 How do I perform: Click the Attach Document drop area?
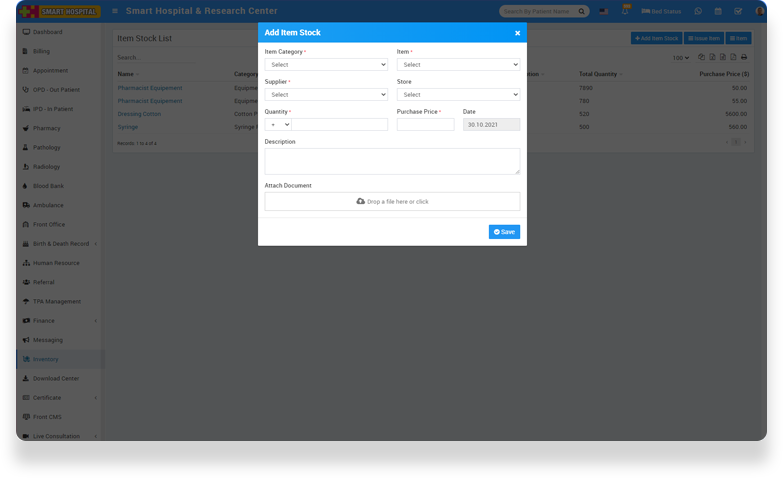(392, 202)
